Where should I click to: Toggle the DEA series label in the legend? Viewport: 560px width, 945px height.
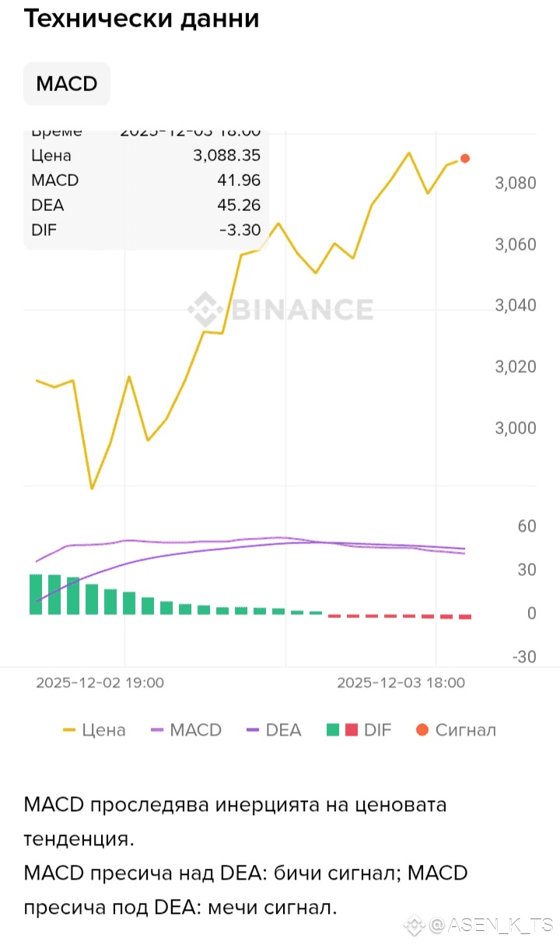283,730
